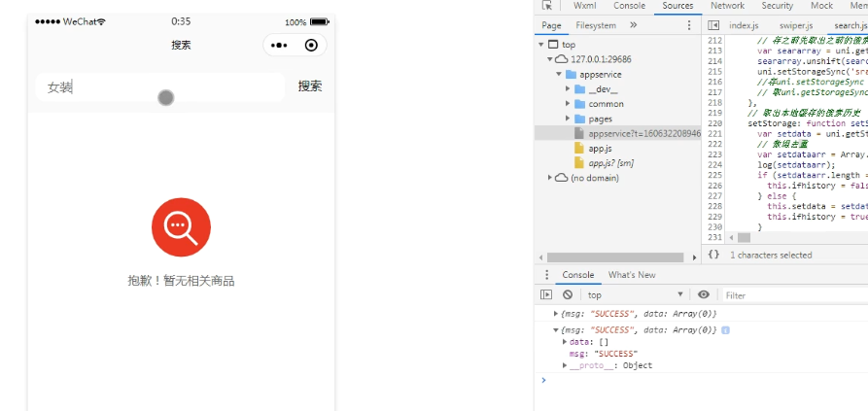The width and height of the screenshot is (868, 411).
Task: Open the search.js file tab
Action: (x=851, y=25)
